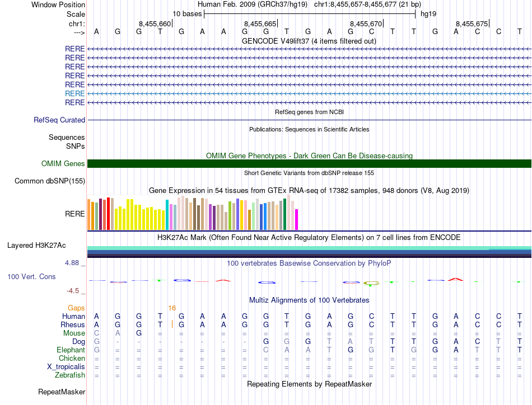Click the teal Layered H3K27Ac band

click(x=309, y=248)
